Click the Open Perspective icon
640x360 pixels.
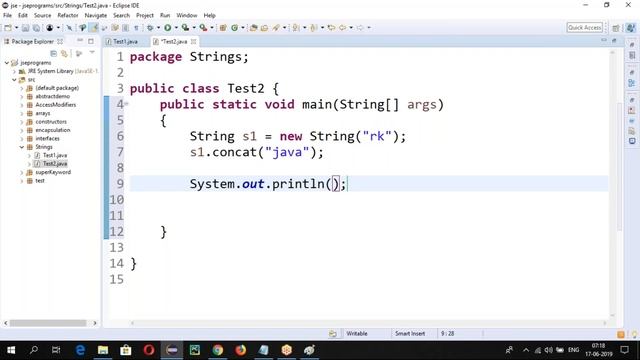tap(616, 28)
